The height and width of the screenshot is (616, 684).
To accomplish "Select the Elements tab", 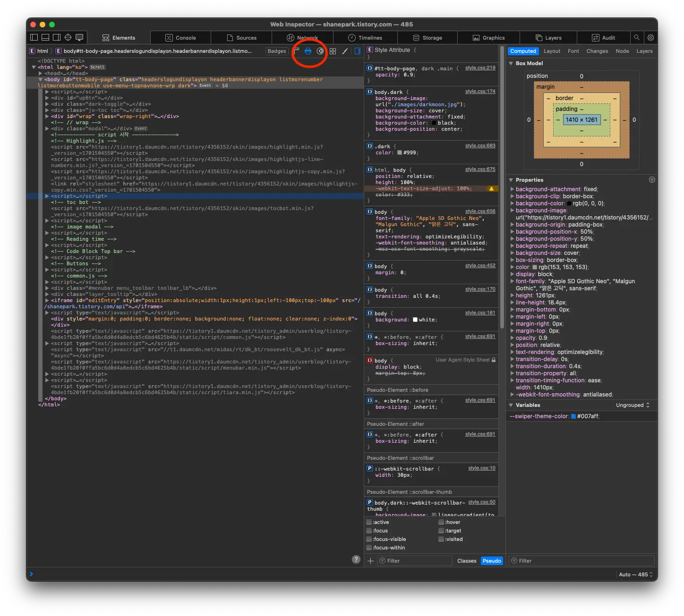I will (x=119, y=38).
